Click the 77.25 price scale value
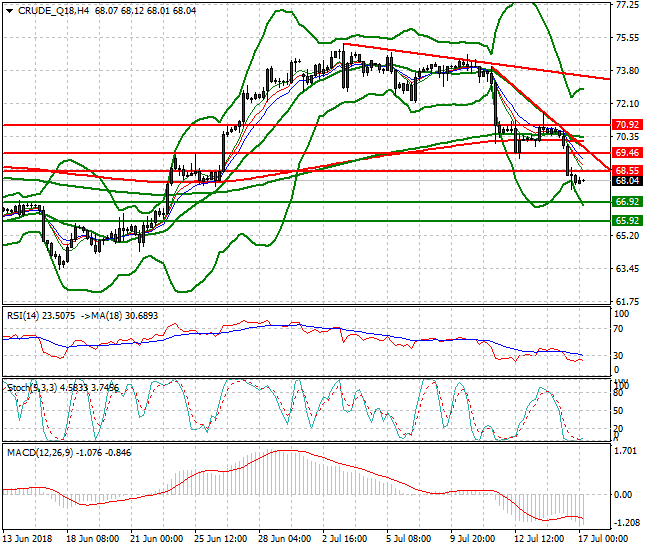This screenshot has width=650, height=550. (628, 5)
